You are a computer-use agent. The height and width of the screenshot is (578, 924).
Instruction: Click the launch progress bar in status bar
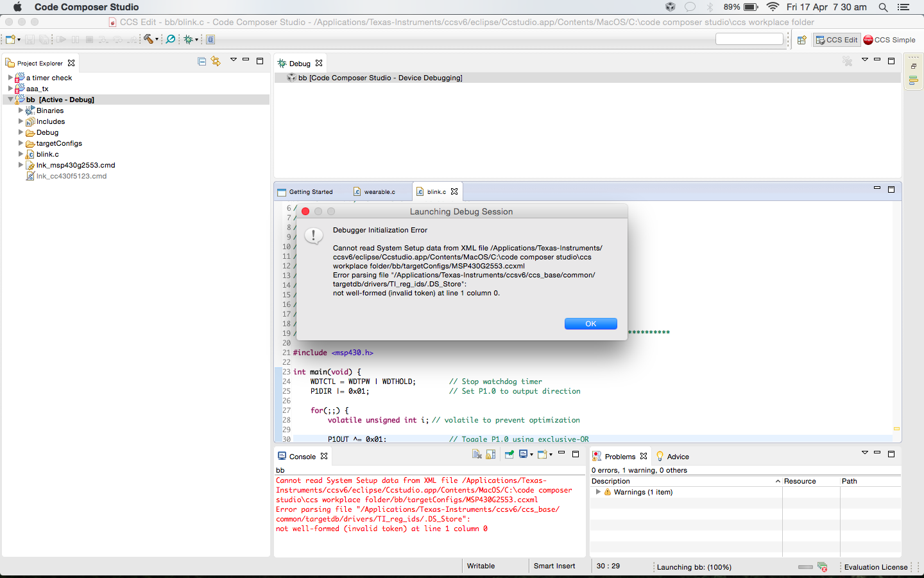pyautogui.click(x=805, y=567)
